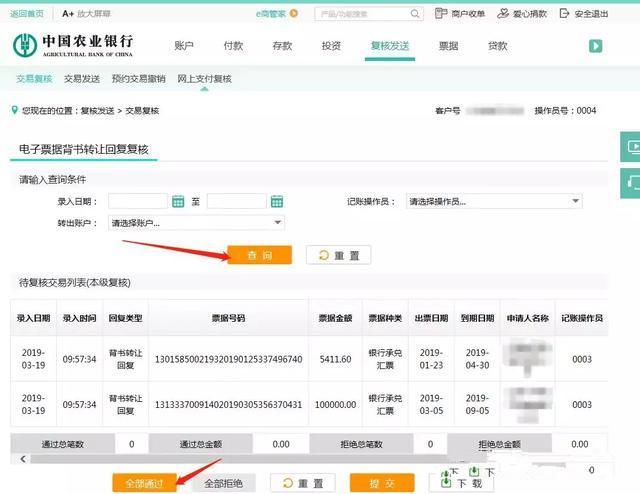
Task: Expand the 转出账户 dropdown
Action: point(278,223)
